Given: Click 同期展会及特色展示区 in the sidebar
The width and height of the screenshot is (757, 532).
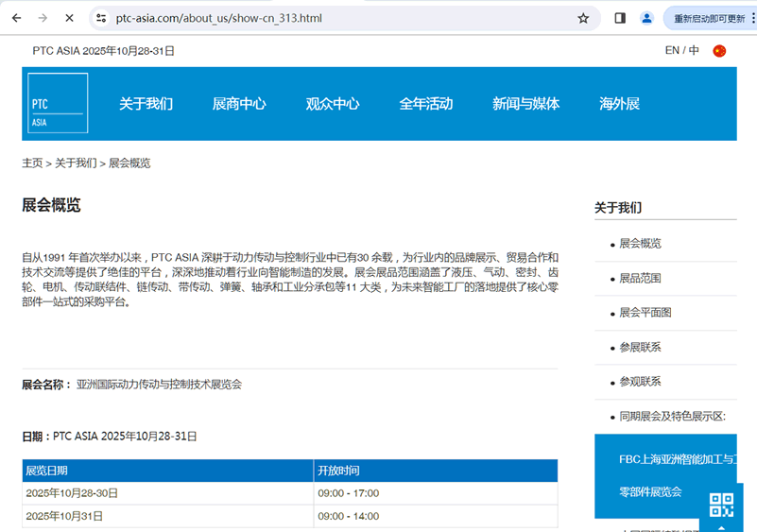Looking at the screenshot, I should [673, 416].
